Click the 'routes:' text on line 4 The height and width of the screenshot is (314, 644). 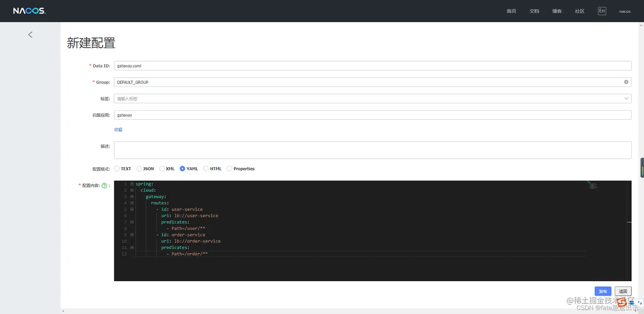tap(160, 203)
